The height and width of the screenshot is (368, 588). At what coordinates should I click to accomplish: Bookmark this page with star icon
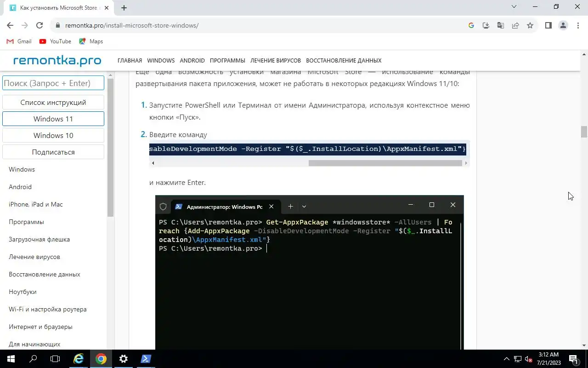pyautogui.click(x=530, y=26)
